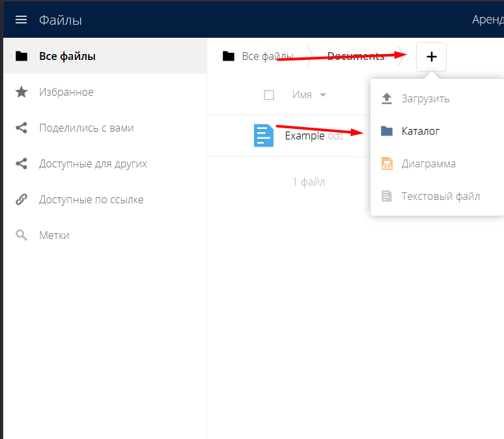Image resolution: width=504 pixels, height=439 pixels.
Task: Click the star icon for Избранное
Action: [21, 92]
